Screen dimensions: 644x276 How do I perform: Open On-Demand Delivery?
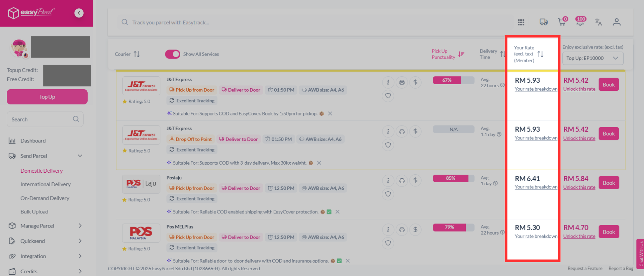45,198
